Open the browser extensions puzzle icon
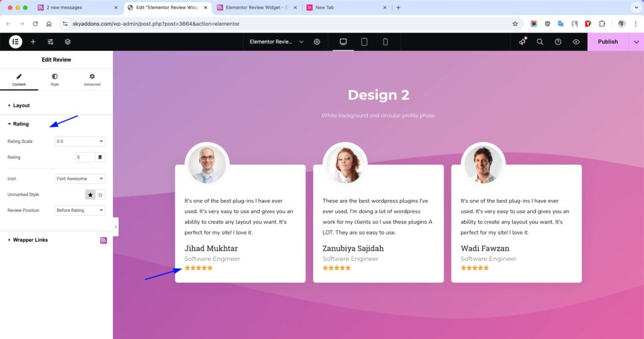 602,24
